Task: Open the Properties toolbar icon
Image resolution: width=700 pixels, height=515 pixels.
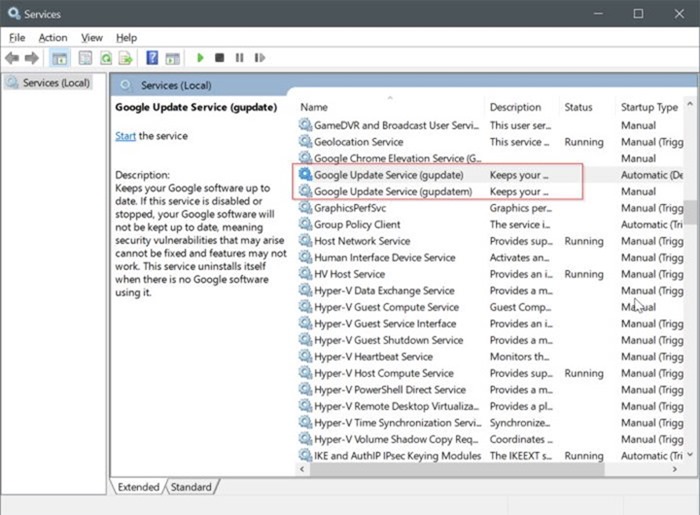Action: (x=85, y=58)
